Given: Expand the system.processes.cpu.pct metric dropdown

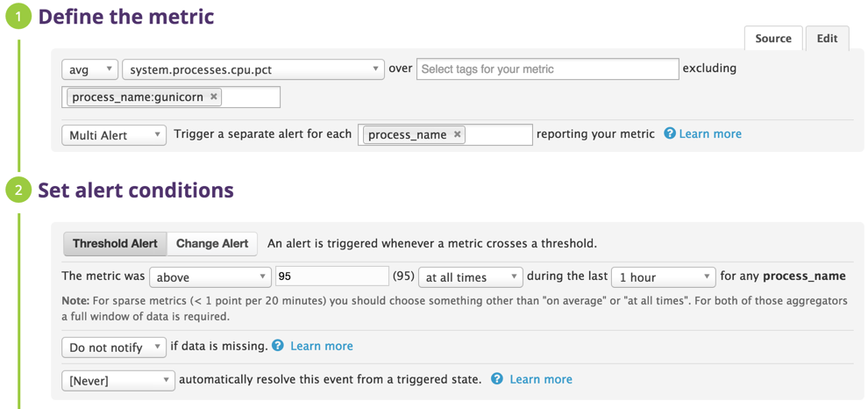Looking at the screenshot, I should click(x=253, y=68).
